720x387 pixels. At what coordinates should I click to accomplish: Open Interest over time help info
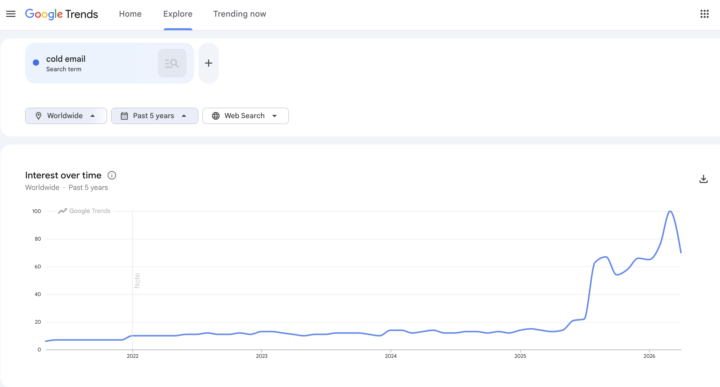112,175
